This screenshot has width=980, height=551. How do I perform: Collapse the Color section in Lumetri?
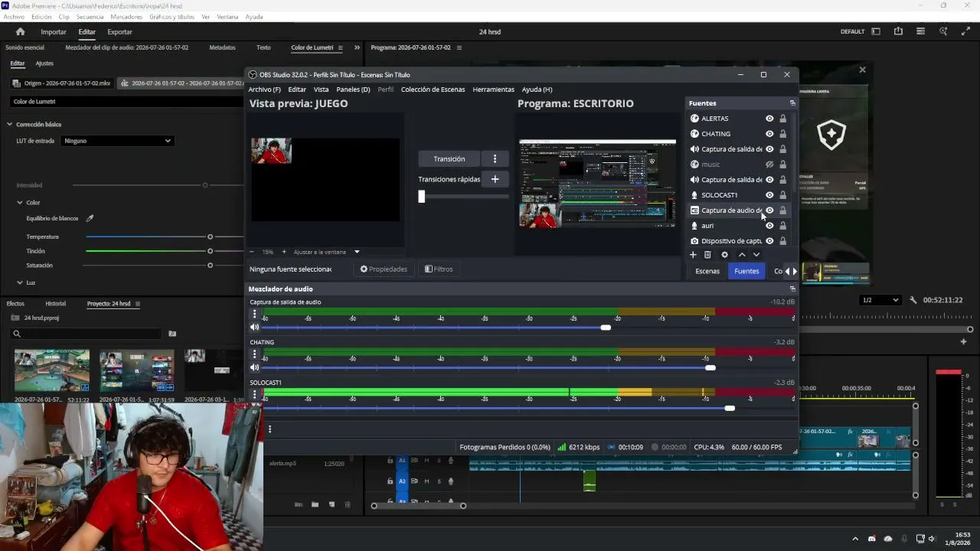20,203
